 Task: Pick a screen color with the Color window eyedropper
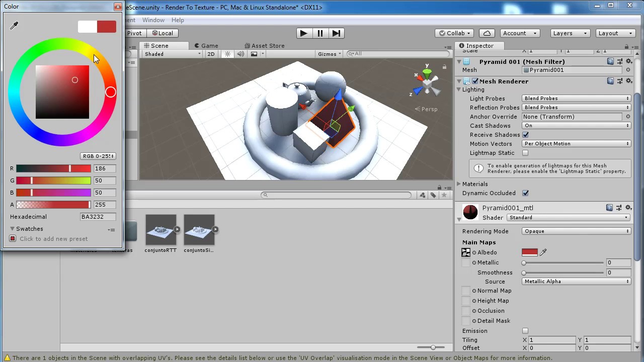(14, 26)
